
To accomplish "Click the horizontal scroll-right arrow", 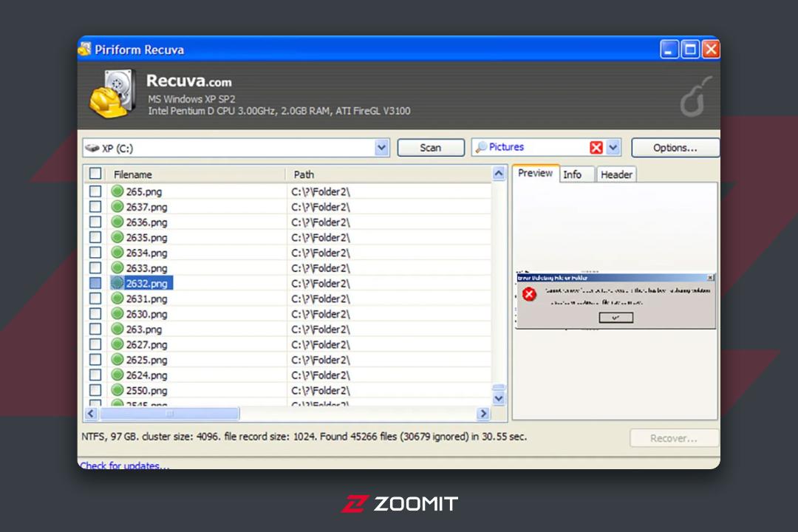I will coord(483,413).
